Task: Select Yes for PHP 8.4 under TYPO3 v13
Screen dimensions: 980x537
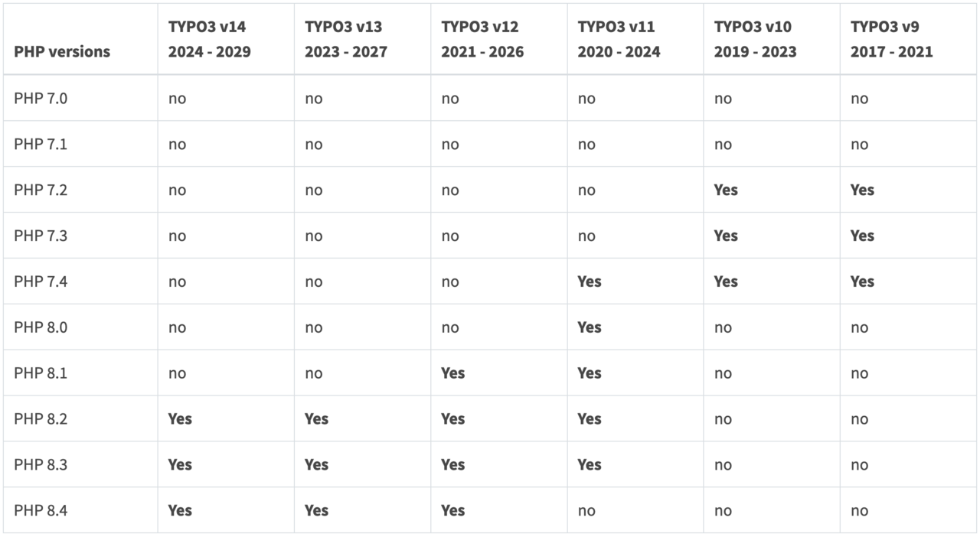Action: (x=316, y=510)
